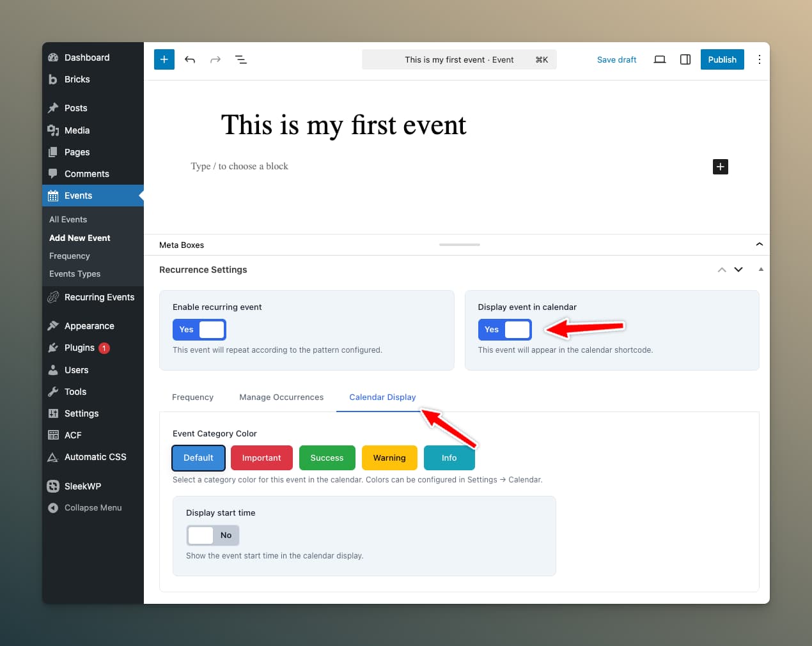This screenshot has height=646, width=812.
Task: Open the three-dot options menu
Action: (x=759, y=59)
